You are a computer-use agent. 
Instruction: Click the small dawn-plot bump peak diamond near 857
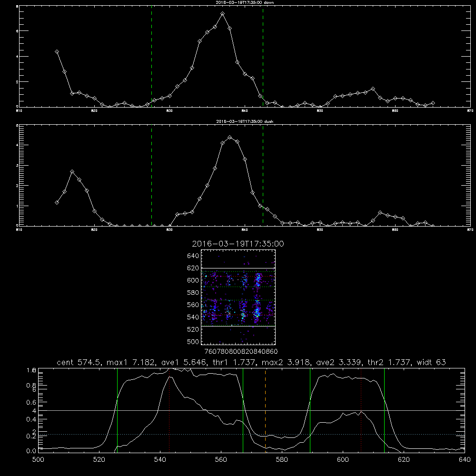373,89
